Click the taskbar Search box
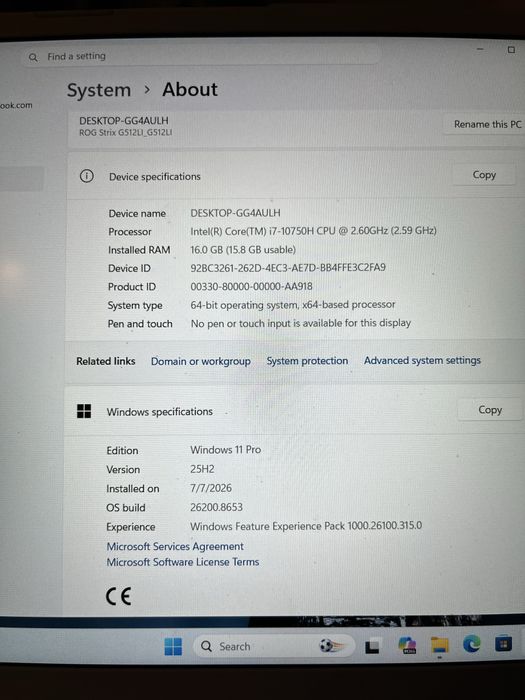This screenshot has height=700, width=525. tap(274, 646)
